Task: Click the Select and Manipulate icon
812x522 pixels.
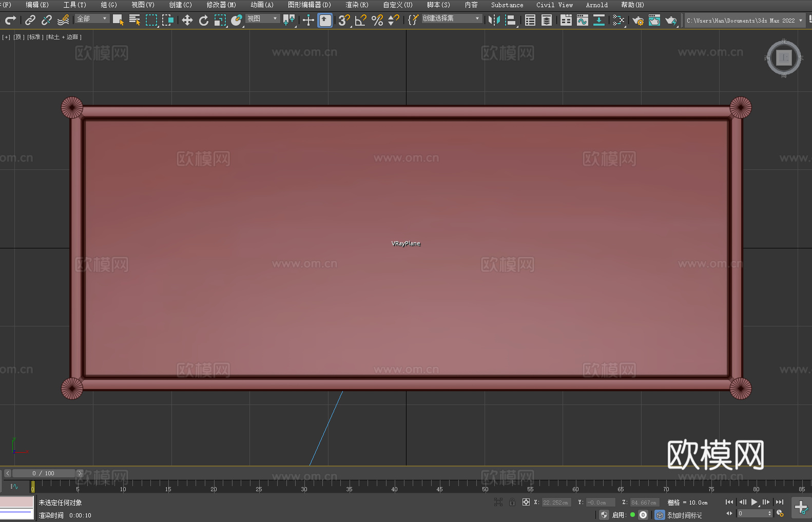Action: click(308, 20)
